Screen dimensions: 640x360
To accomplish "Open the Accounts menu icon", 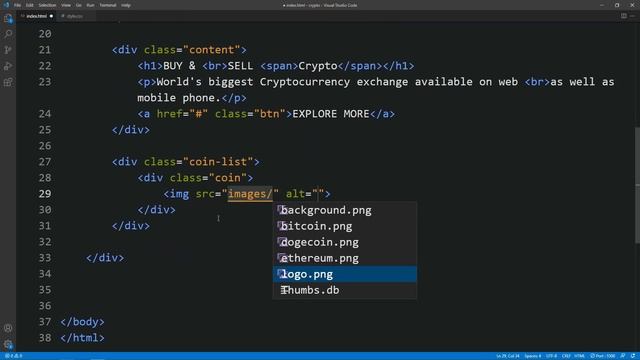I will pos(8,328).
